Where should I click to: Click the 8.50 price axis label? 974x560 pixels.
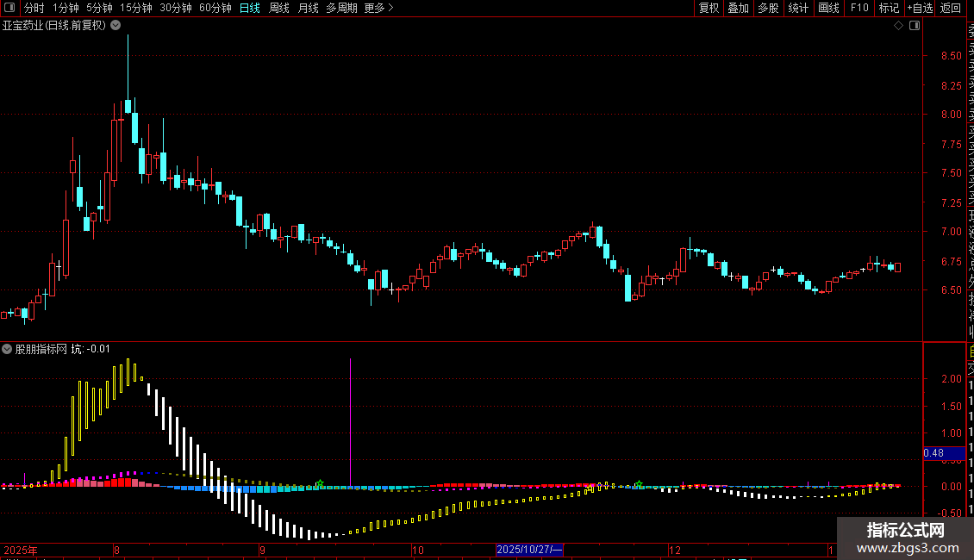[x=951, y=56]
